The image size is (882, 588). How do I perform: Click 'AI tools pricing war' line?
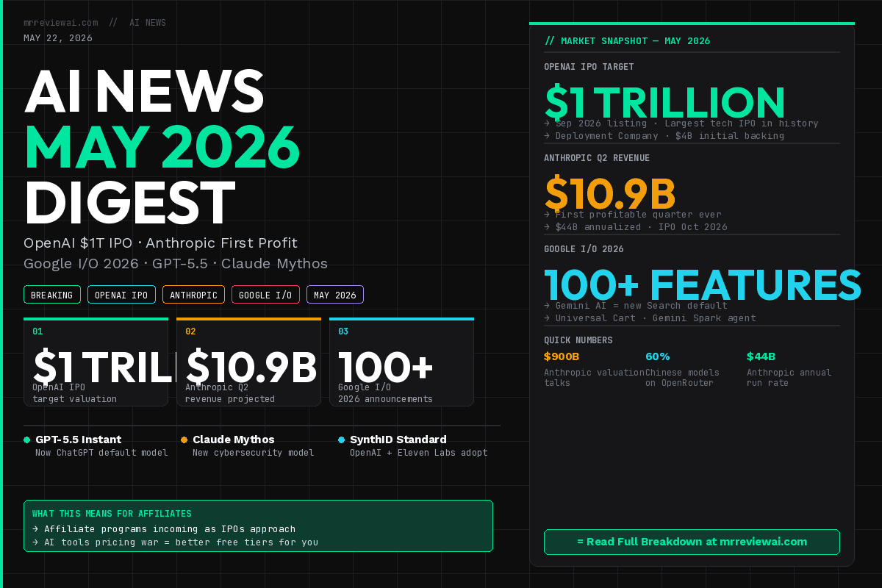[175, 542]
